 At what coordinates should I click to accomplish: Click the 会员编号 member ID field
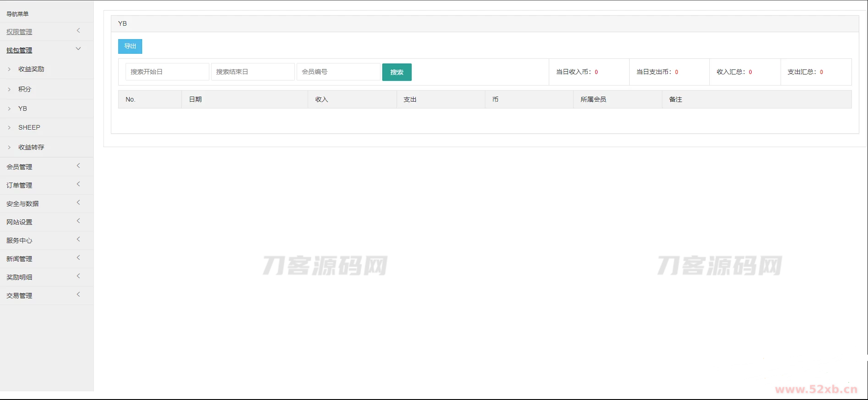(x=338, y=72)
